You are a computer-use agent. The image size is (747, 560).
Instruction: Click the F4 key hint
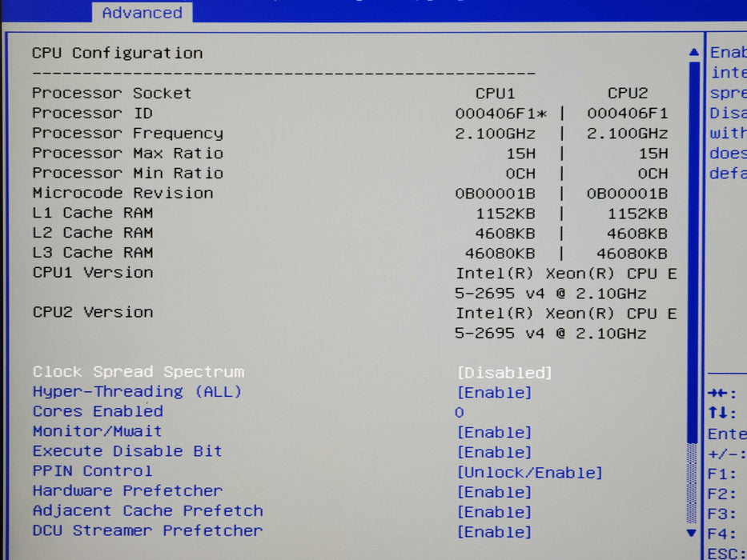pos(722,534)
